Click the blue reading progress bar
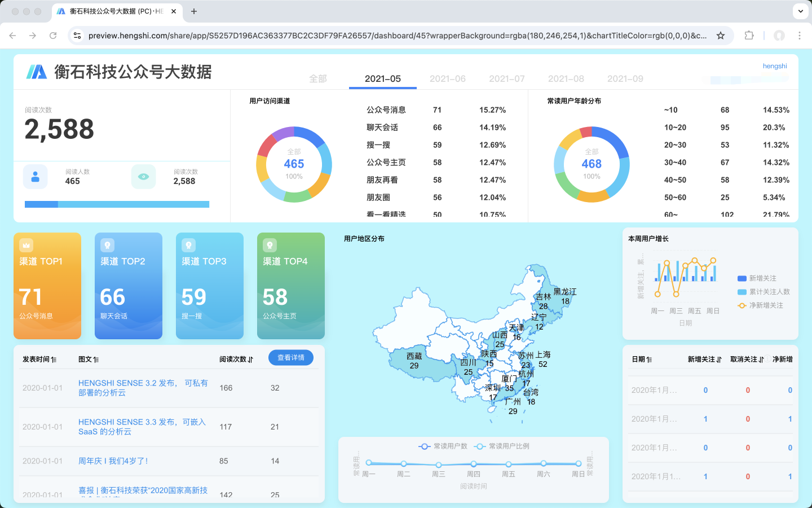The height and width of the screenshot is (508, 812). point(117,204)
